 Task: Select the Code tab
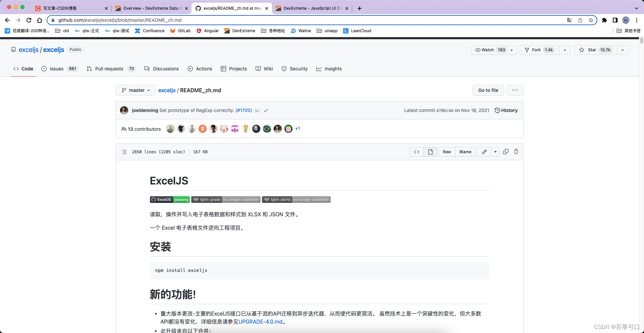[x=23, y=69]
